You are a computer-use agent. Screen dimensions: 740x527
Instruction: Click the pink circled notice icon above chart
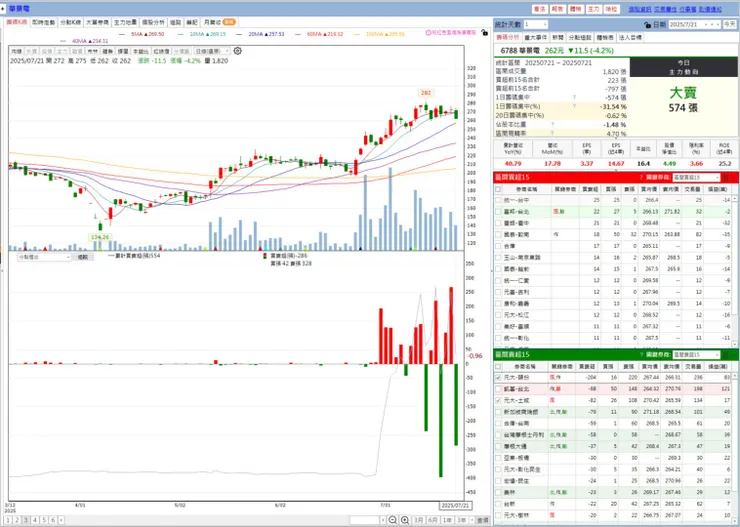[429, 33]
